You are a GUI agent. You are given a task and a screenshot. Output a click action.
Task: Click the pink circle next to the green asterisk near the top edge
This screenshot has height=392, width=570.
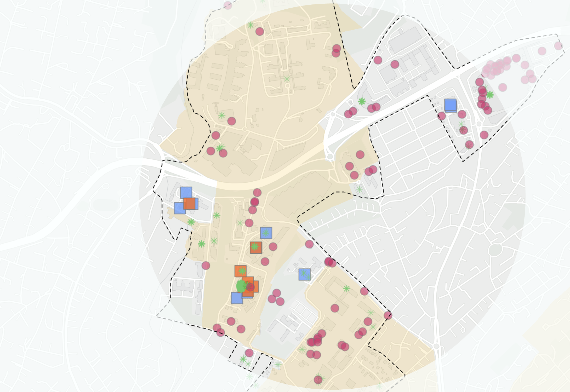pos(260,32)
